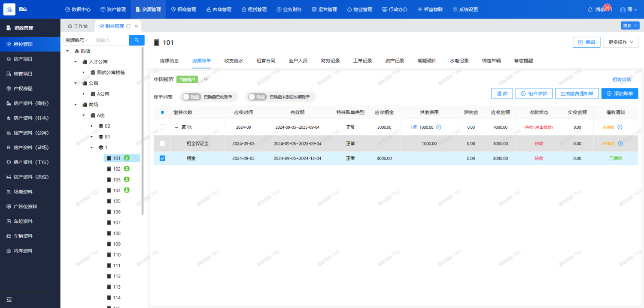Click the 车位资料 sidebar icon
This screenshot has height=308, width=644.
tap(9, 221)
